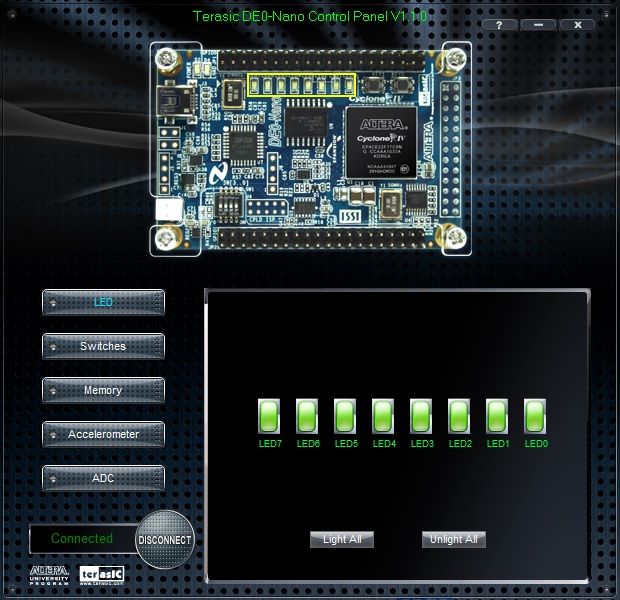Click the Altera Cyclone IV chip on board
This screenshot has height=600, width=620.
tap(382, 142)
